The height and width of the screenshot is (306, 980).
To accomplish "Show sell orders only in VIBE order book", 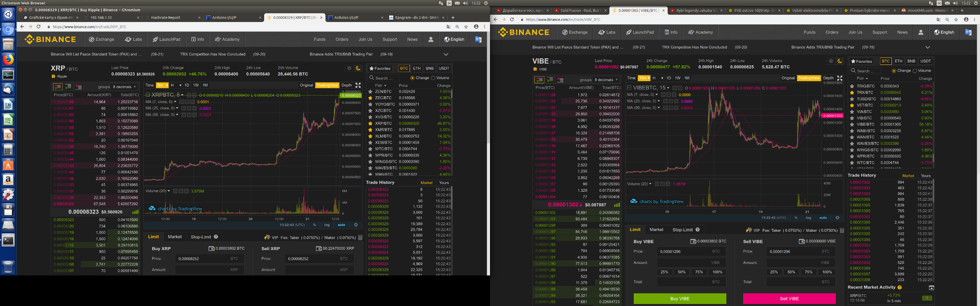I will coord(560,80).
